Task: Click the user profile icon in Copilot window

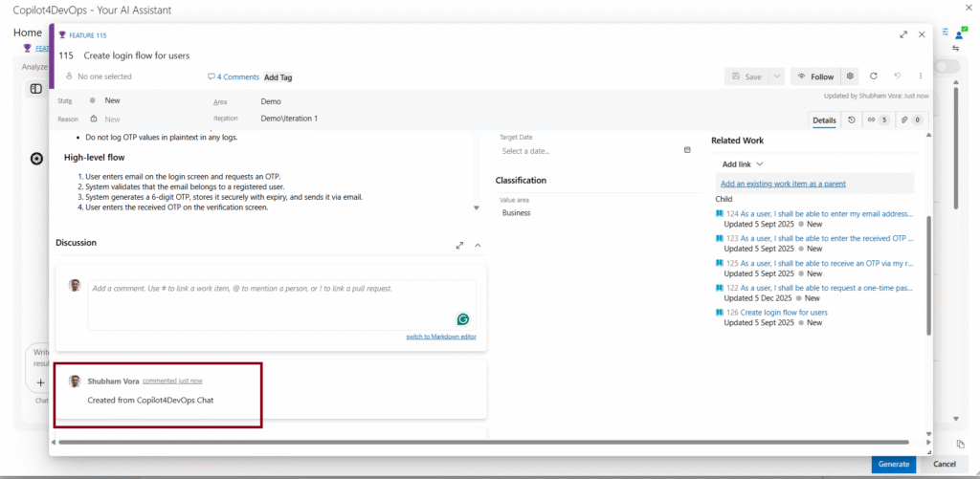Action: click(959, 33)
